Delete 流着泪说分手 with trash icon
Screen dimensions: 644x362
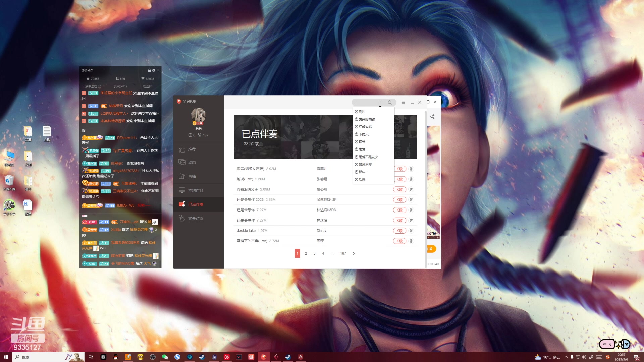click(411, 189)
